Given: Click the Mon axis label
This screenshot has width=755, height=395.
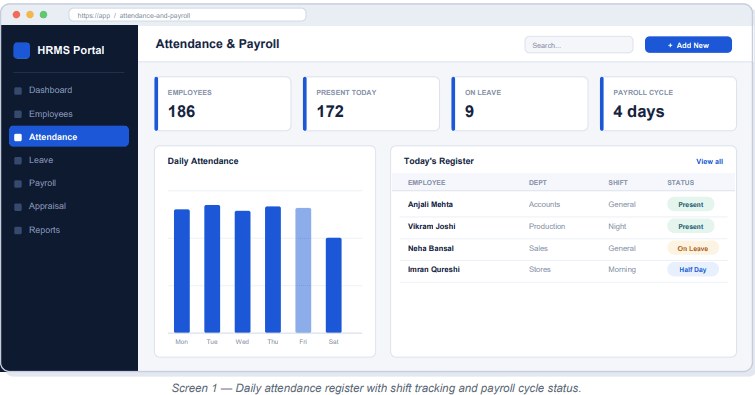Looking at the screenshot, I should 182,342.
